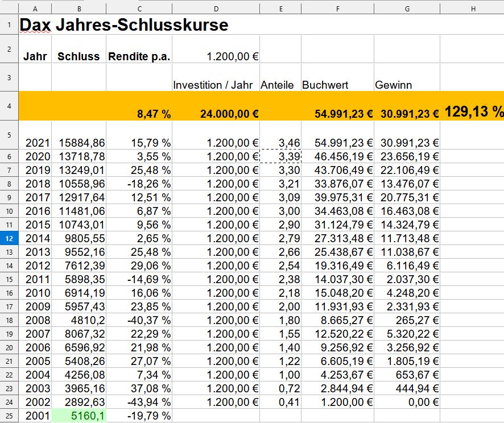Click column header B
This screenshot has height=423, width=504.
pyautogui.click(x=79, y=9)
